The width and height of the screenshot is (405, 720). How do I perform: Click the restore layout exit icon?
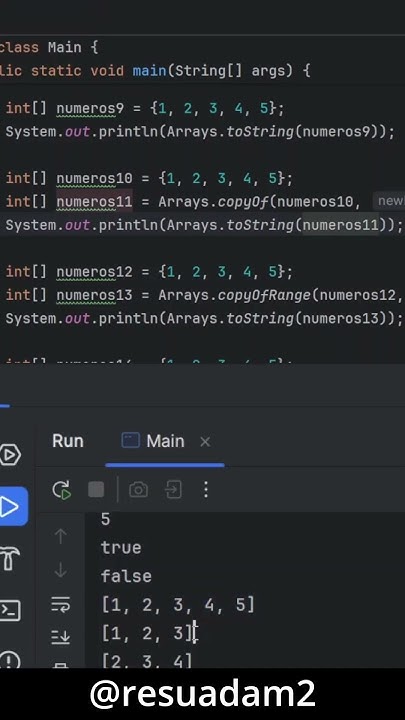[x=173, y=490]
